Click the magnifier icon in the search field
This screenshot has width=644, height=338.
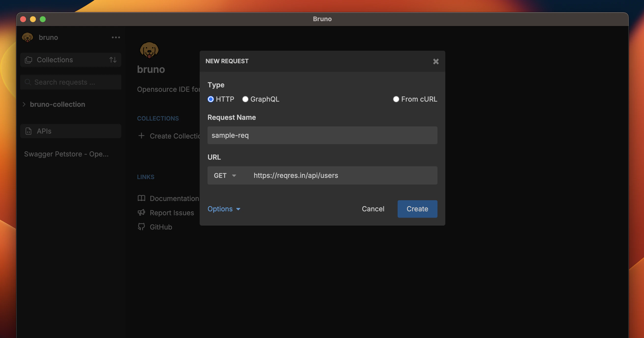[28, 82]
